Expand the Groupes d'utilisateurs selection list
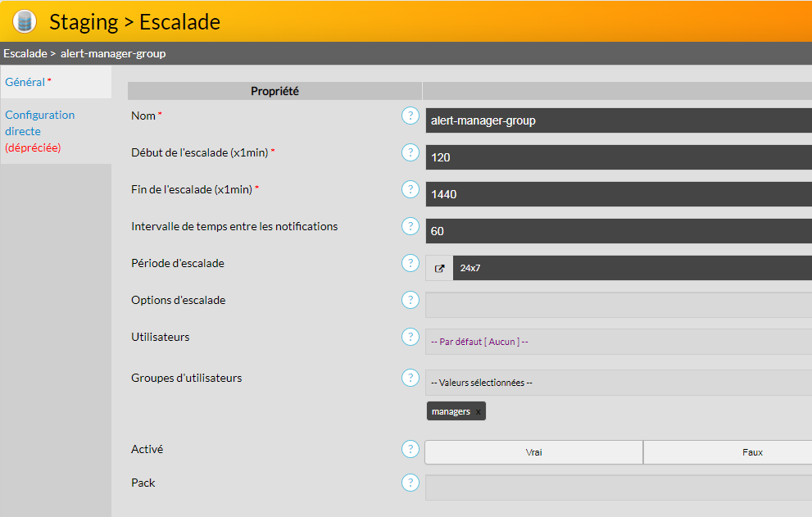812x517 pixels. click(x=618, y=383)
